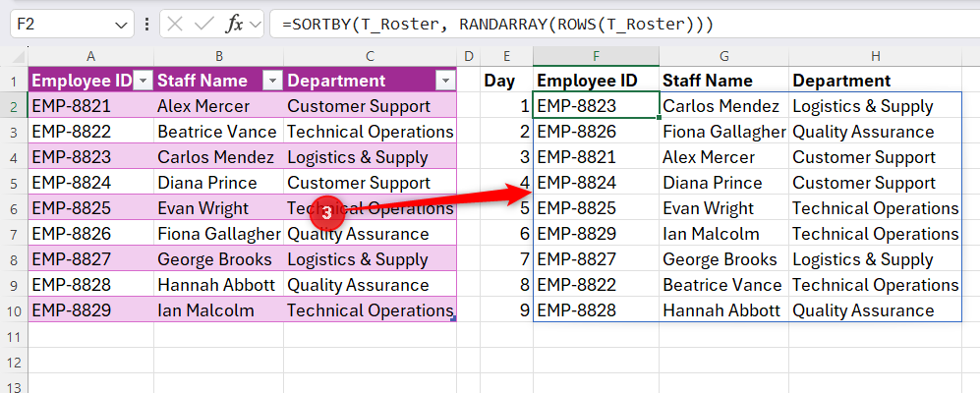Screen dimensions: 980x393
Task: Select Logistics & Supply in cell H2
Action: click(x=876, y=106)
